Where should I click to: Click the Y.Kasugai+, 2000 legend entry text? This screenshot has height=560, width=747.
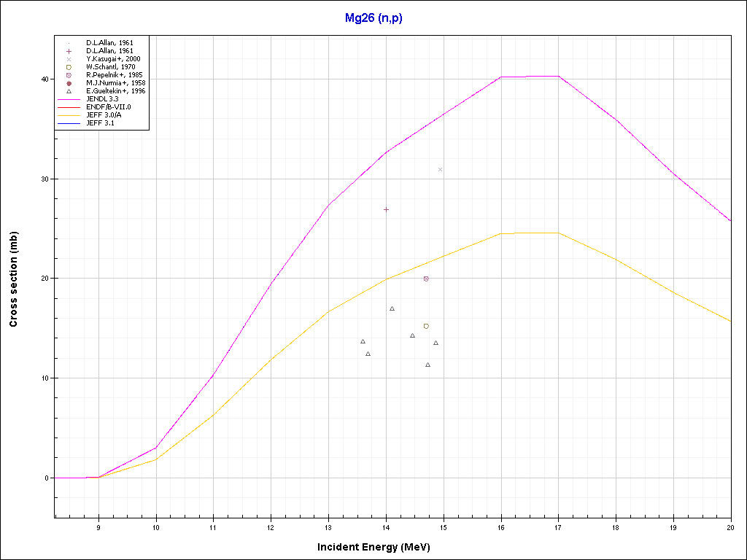113,59
